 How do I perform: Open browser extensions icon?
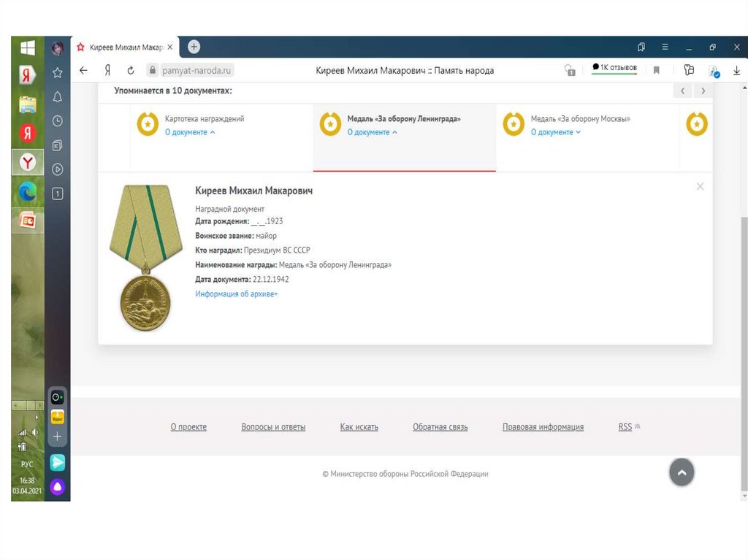(689, 70)
